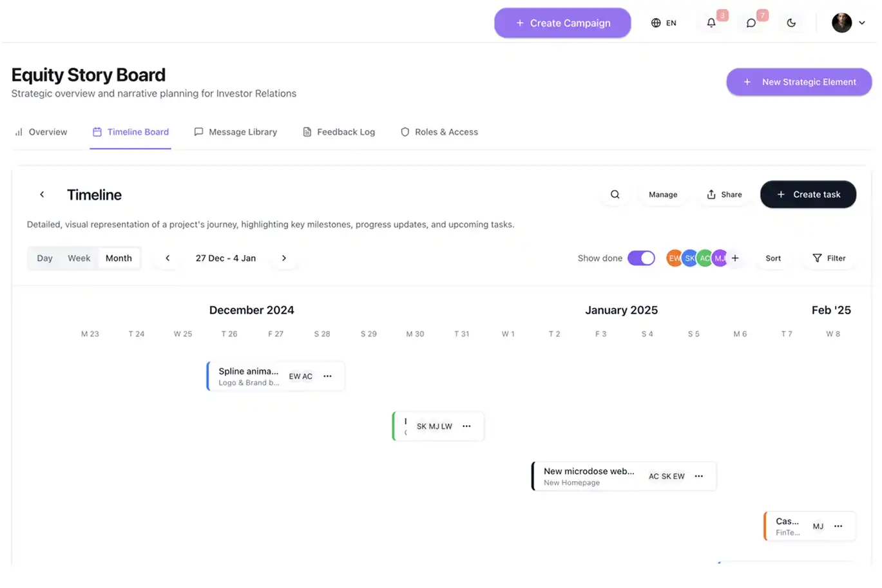The height and width of the screenshot is (588, 882).
Task: Click the orange EW member avatar
Action: tap(673, 258)
